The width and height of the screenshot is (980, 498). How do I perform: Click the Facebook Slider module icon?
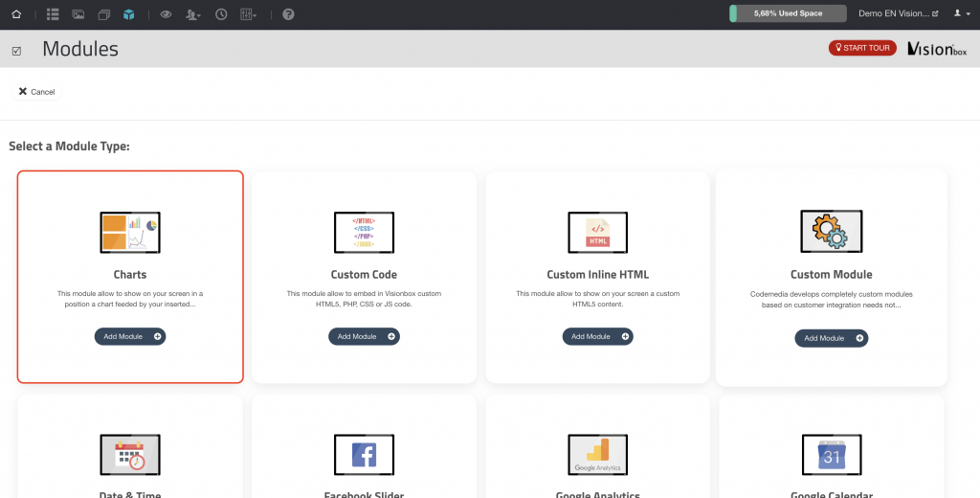tap(364, 455)
